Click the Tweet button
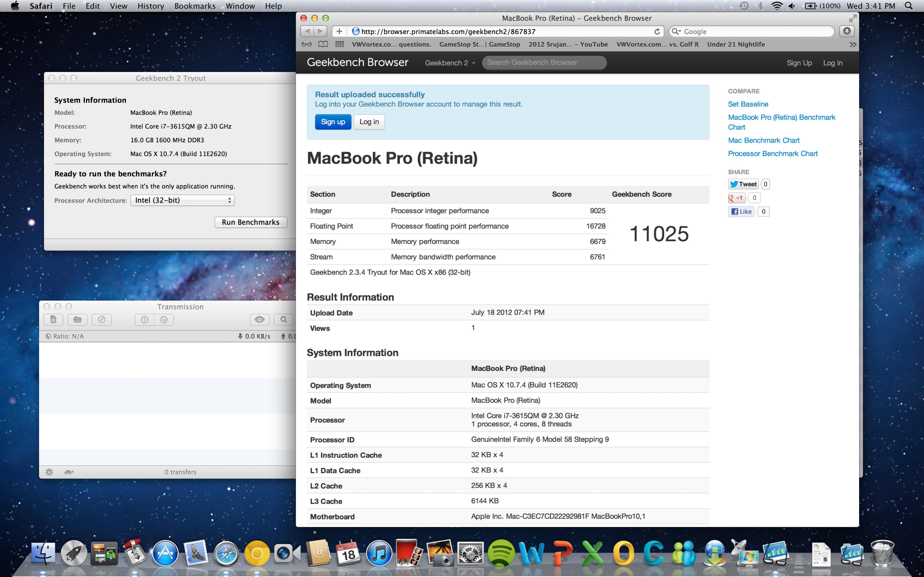Screen dimensions: 924x577 click(x=743, y=184)
